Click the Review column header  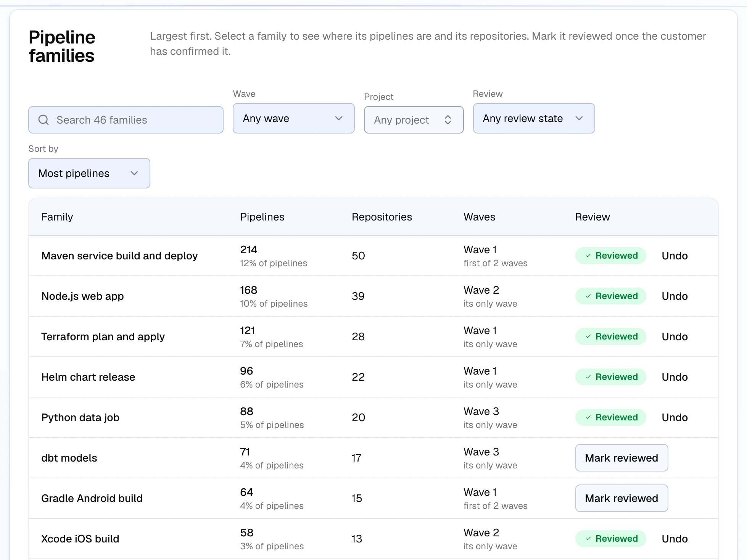[592, 217]
